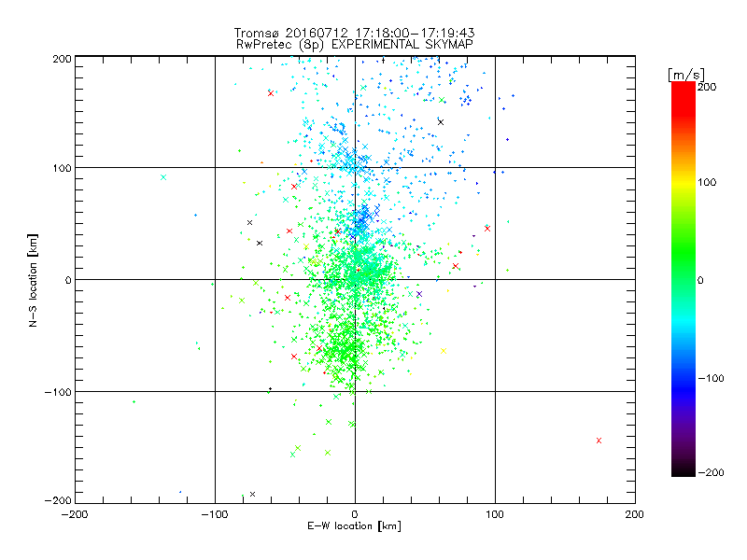
Task: Click the 'N-S location [km]' axis label
Action: tap(33, 281)
